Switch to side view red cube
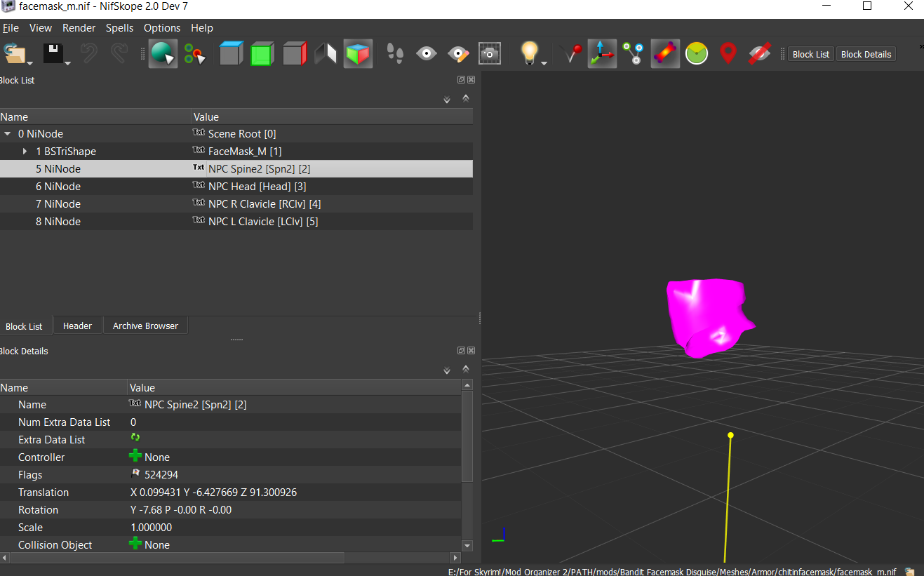 pyautogui.click(x=294, y=54)
